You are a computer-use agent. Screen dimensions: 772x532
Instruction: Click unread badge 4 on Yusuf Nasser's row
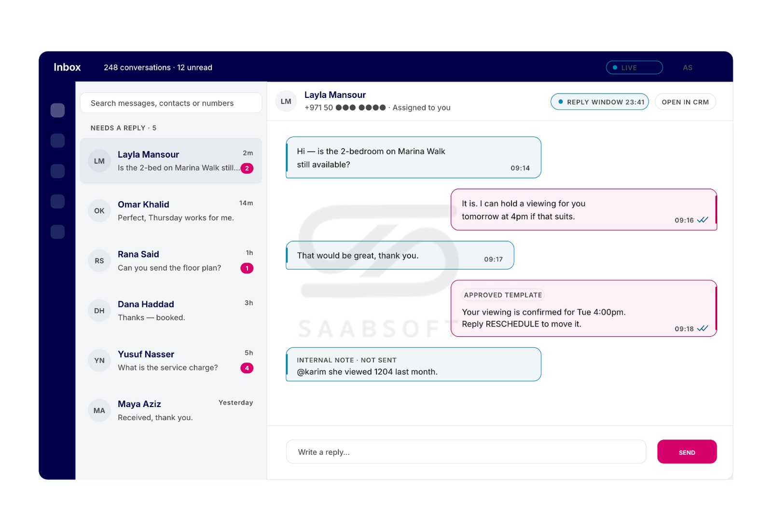pyautogui.click(x=247, y=368)
